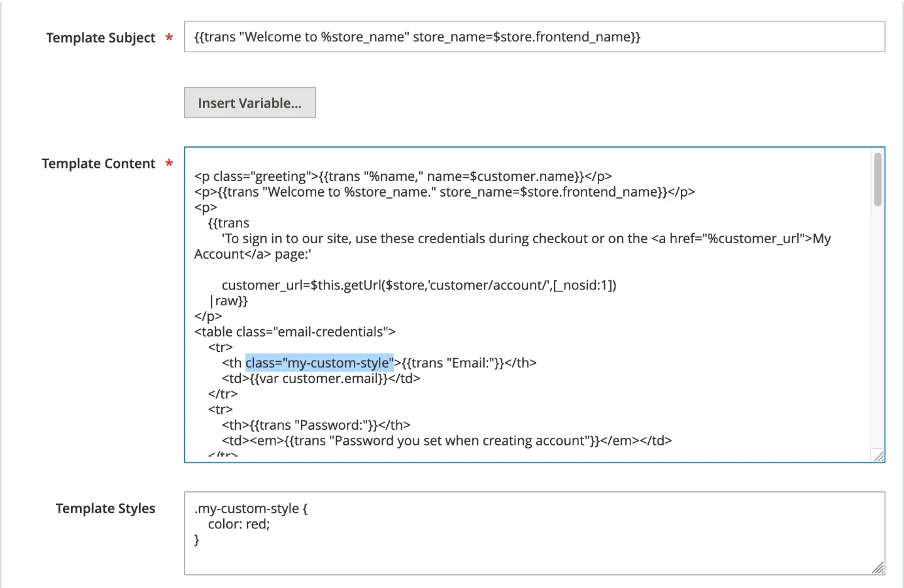Click the Password you set when creating account line
Viewport: 904px width, 588px height.
(x=446, y=440)
